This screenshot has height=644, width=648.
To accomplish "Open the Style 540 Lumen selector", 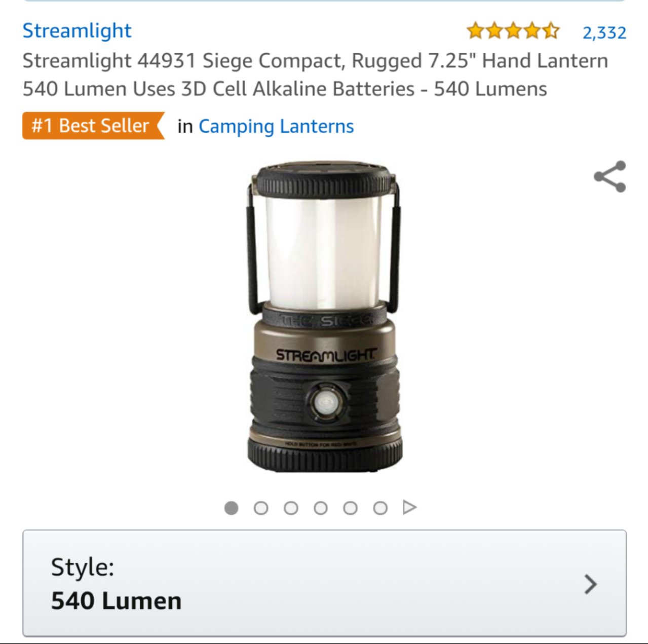I will pyautogui.click(x=324, y=583).
